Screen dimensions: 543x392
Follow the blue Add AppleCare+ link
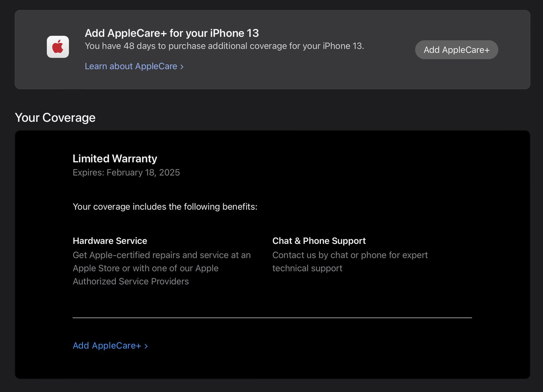coord(110,346)
